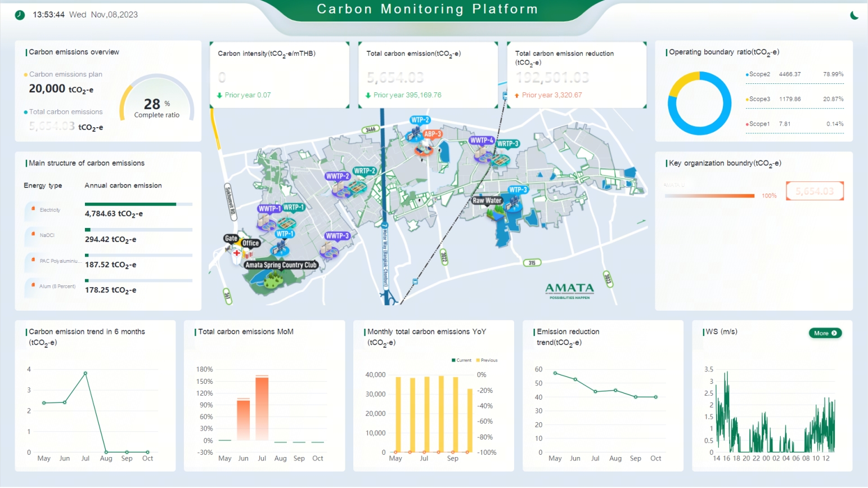Expand WS chart with More button
The image size is (868, 488).
click(825, 333)
